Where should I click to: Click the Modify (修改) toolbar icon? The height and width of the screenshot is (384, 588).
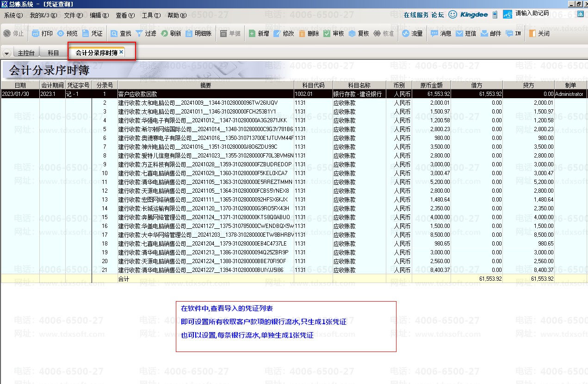[284, 33]
